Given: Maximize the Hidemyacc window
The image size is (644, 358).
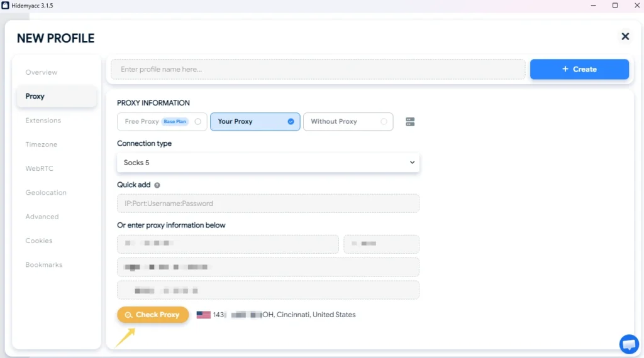Looking at the screenshot, I should coord(615,5).
